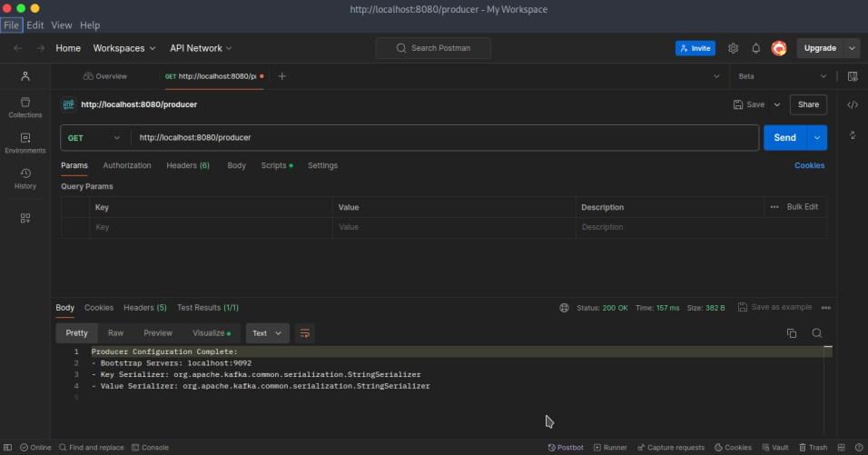The image size is (868, 455).
Task: Go back with the left arrow
Action: point(18,48)
